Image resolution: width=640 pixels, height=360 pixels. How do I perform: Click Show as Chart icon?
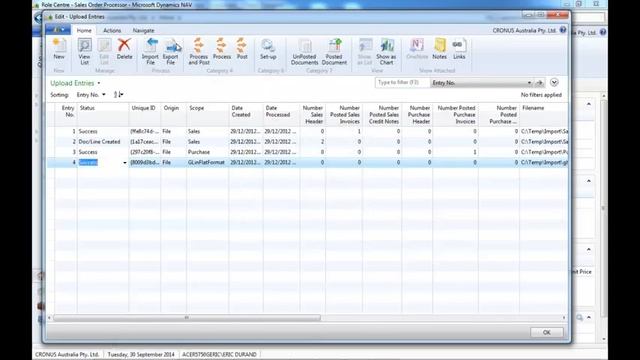pyautogui.click(x=386, y=51)
